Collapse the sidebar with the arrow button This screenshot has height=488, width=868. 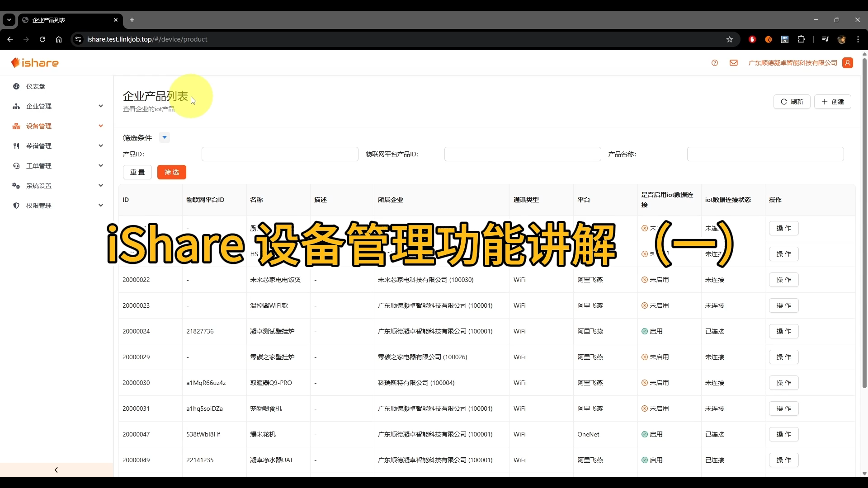point(56,469)
